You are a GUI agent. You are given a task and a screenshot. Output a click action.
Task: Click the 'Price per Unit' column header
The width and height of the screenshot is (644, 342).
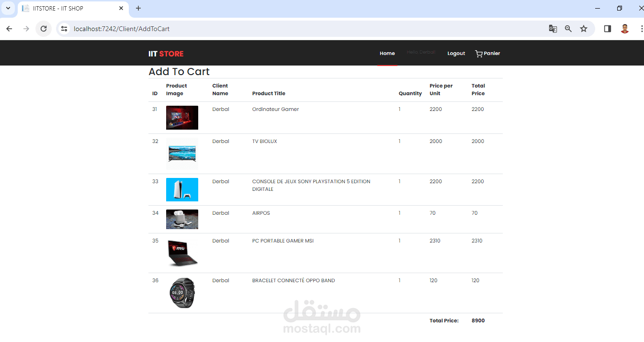(x=441, y=89)
